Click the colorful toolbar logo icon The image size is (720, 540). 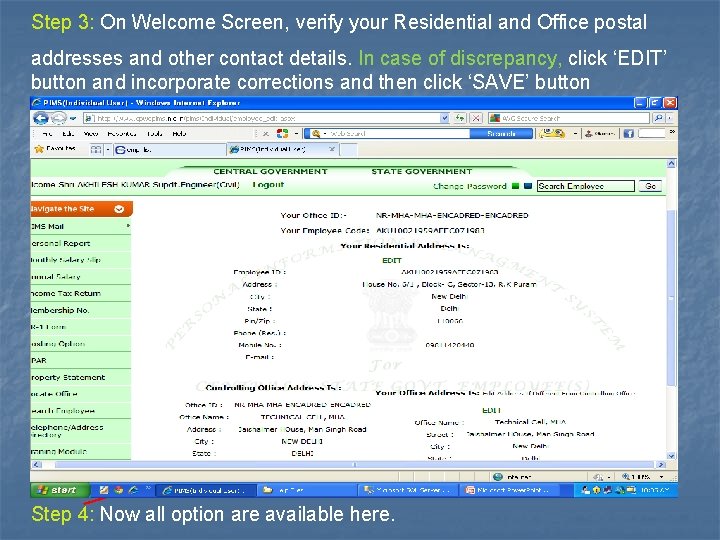pos(282,134)
